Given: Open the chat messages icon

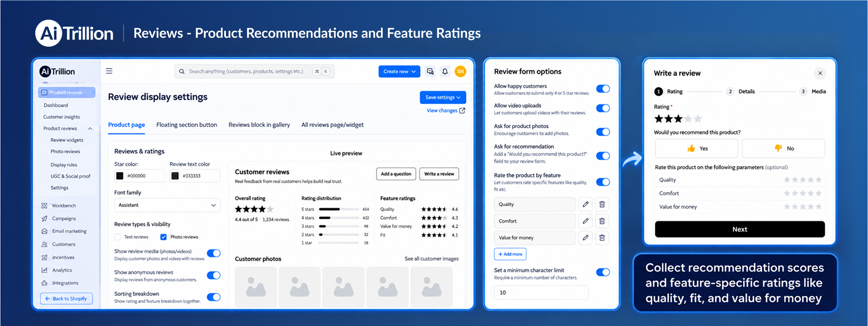Looking at the screenshot, I should pyautogui.click(x=430, y=71).
